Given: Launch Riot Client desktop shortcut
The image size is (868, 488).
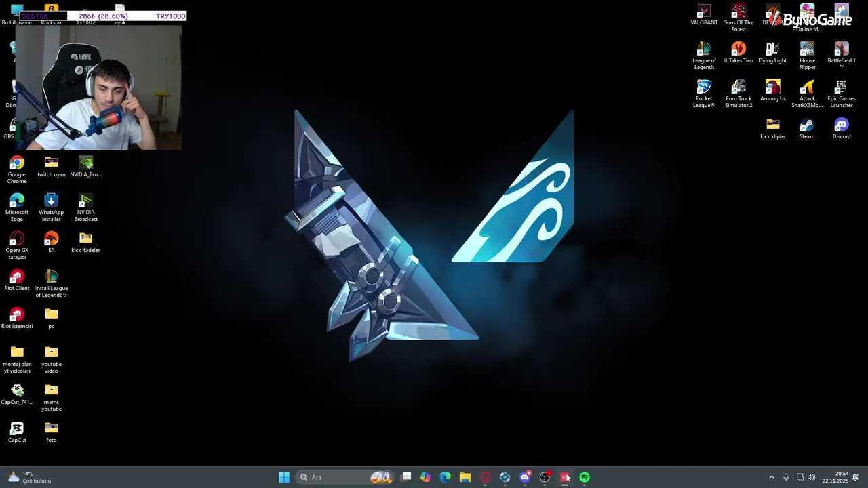Looking at the screenshot, I should 17,281.
